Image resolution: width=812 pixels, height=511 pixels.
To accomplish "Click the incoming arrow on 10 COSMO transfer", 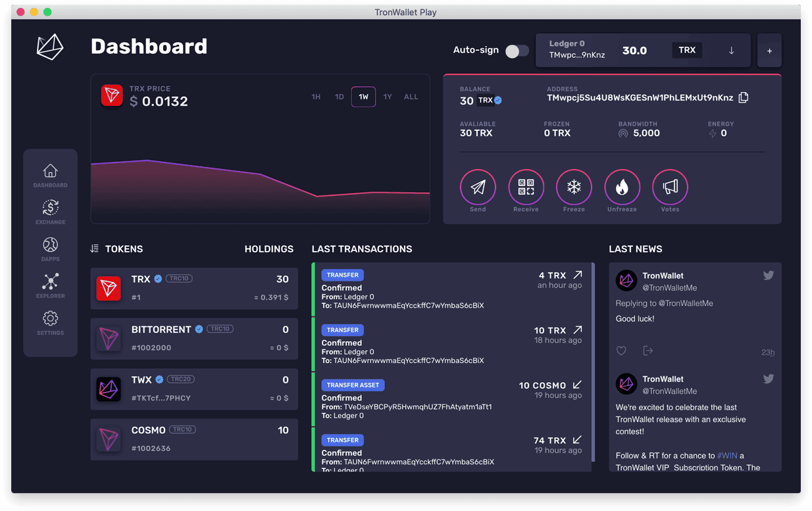I will click(x=577, y=385).
